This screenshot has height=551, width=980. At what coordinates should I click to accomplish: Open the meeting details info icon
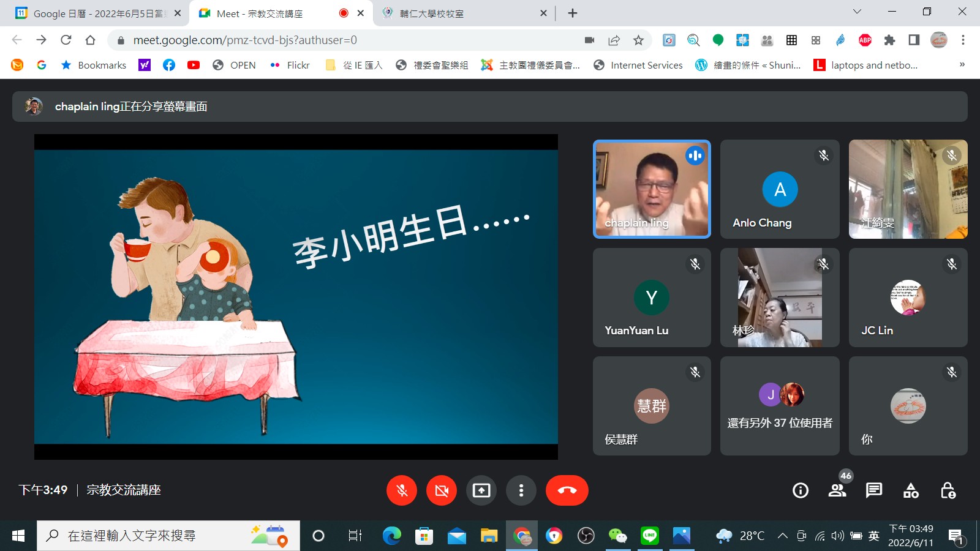point(801,490)
